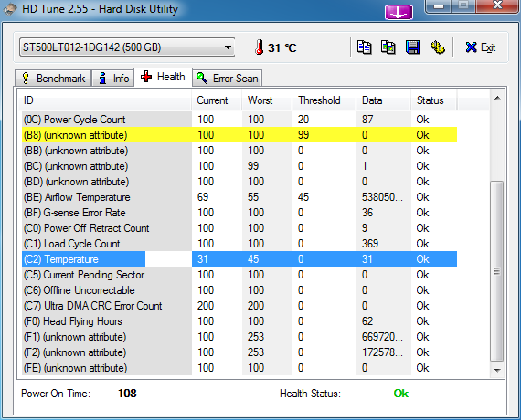Click the data value 87 for Power Cycle Count
521x420 pixels.
click(x=367, y=120)
